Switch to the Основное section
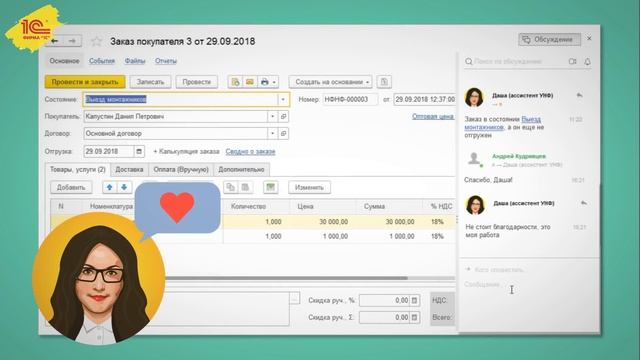 (x=64, y=61)
